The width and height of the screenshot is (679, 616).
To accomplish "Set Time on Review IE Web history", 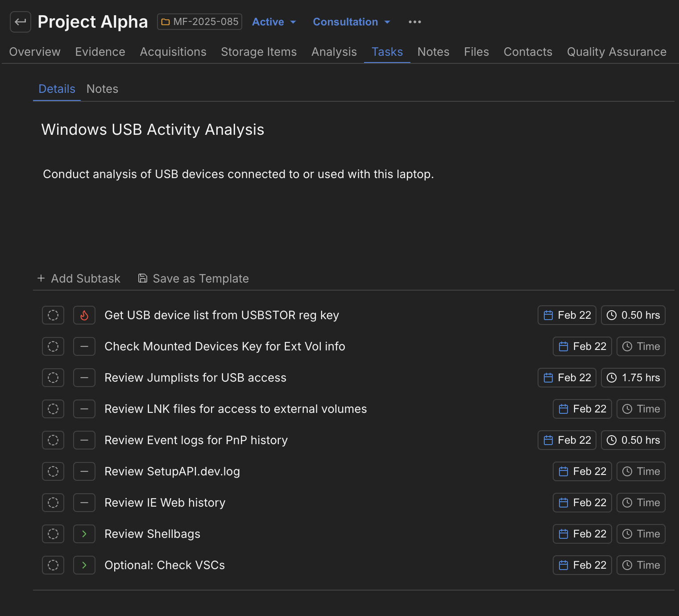I will [641, 503].
